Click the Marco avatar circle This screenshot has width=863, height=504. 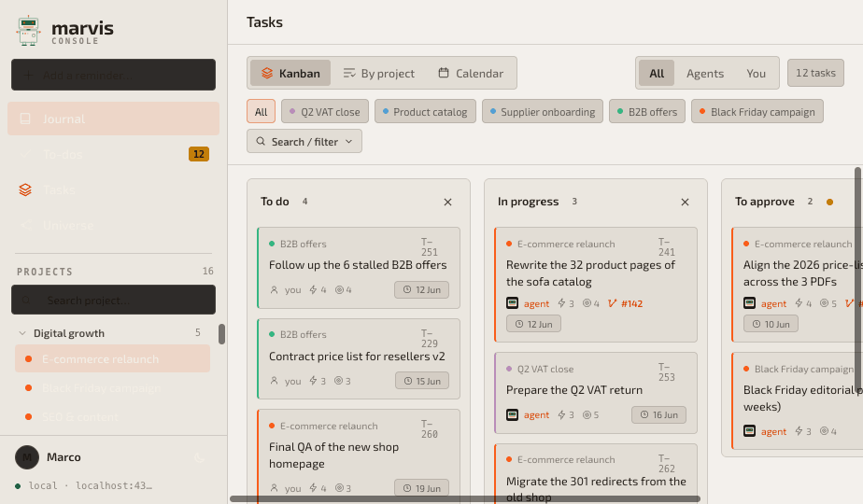(27, 457)
